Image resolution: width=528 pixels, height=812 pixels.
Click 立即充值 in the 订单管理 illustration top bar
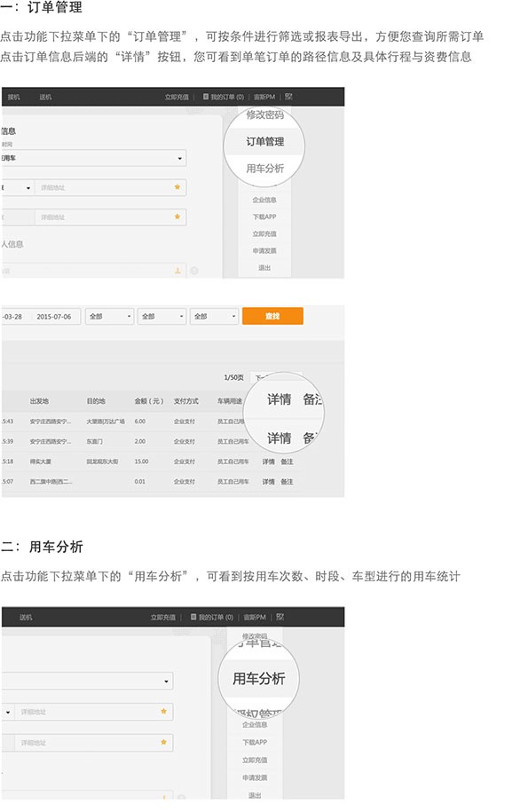[x=177, y=97]
